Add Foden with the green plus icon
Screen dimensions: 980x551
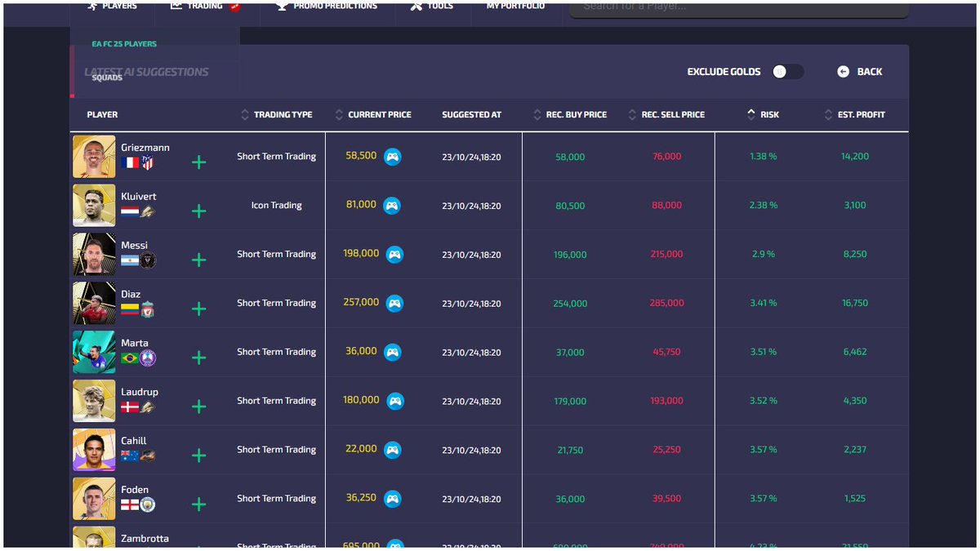point(198,504)
